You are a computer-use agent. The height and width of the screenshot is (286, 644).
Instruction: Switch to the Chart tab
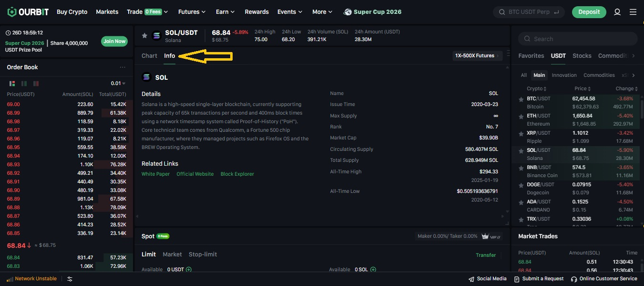pyautogui.click(x=149, y=56)
